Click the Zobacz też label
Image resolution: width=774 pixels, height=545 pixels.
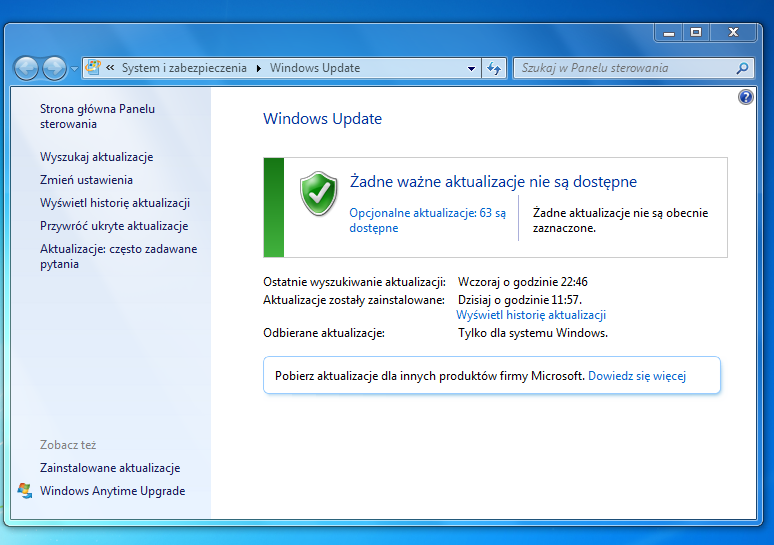(68, 445)
